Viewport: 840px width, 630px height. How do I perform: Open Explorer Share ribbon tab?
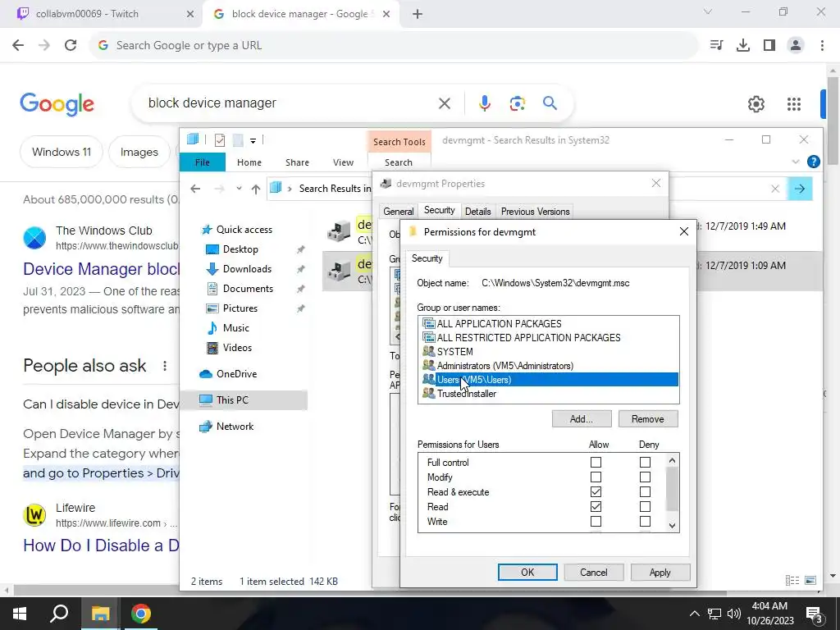[x=297, y=162]
